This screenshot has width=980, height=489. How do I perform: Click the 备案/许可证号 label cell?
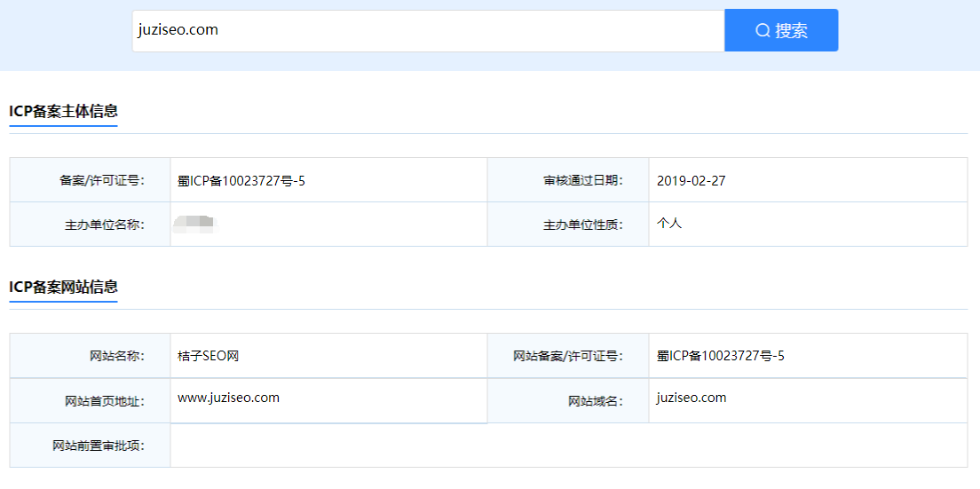pyautogui.click(x=101, y=181)
